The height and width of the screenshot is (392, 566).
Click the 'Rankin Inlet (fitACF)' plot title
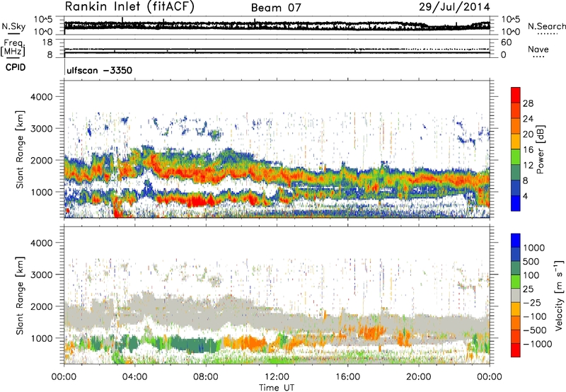[129, 7]
